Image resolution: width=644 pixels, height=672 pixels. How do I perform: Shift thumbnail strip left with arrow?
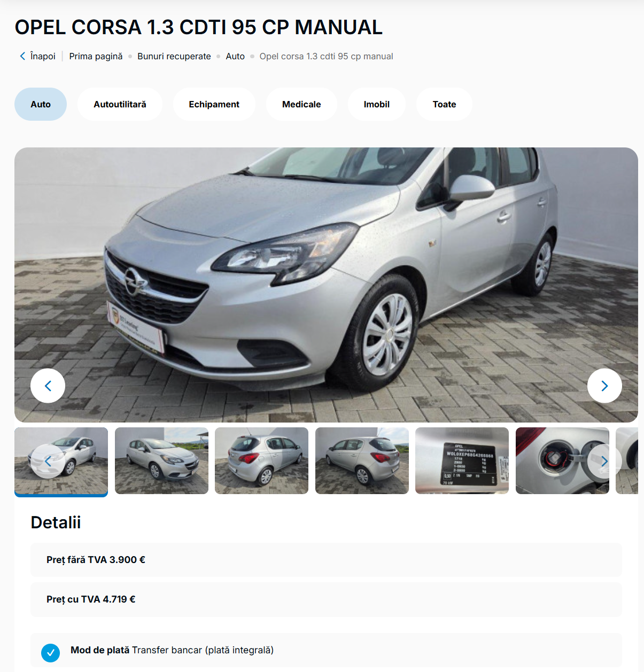[x=48, y=461]
